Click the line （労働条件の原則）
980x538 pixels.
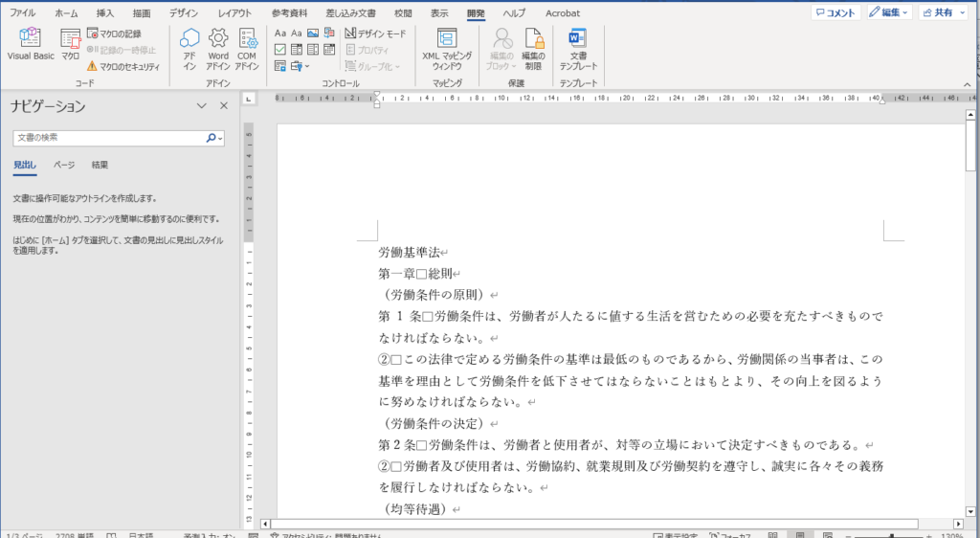pyautogui.click(x=434, y=295)
